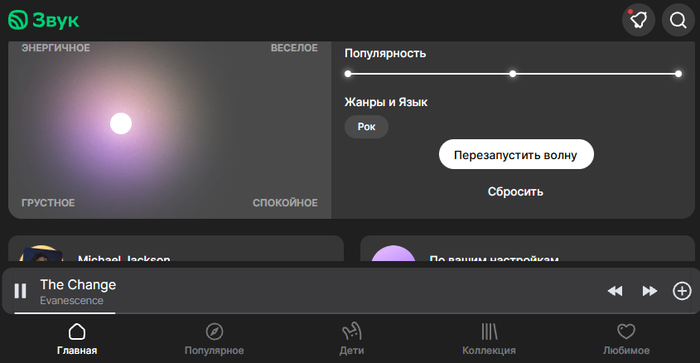
Task: Go to Главная home tab
Action: [77, 339]
